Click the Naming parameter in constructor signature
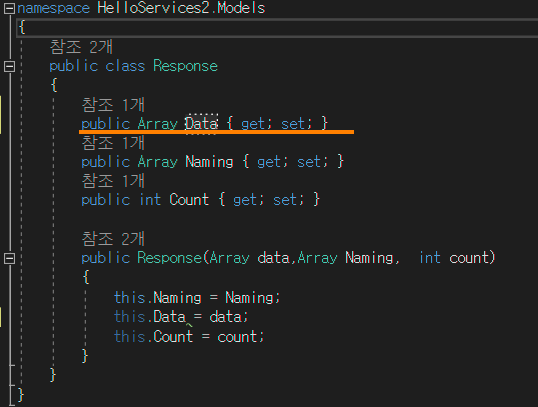Image resolution: width=538 pixels, height=407 pixels. click(369, 258)
